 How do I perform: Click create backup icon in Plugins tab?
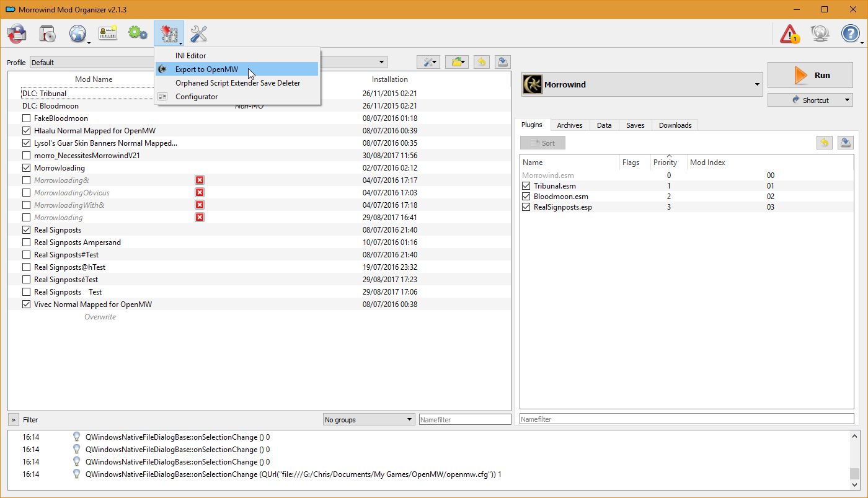point(845,143)
